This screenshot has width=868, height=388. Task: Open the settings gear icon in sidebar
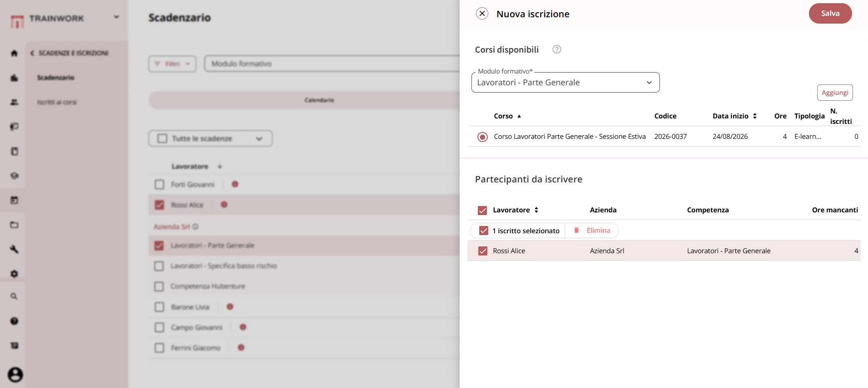coord(14,274)
